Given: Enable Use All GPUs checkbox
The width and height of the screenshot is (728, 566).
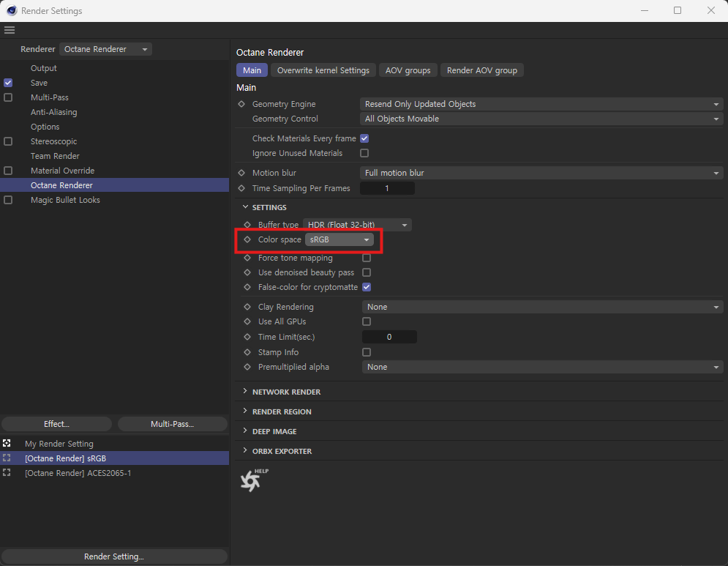Looking at the screenshot, I should [367, 321].
